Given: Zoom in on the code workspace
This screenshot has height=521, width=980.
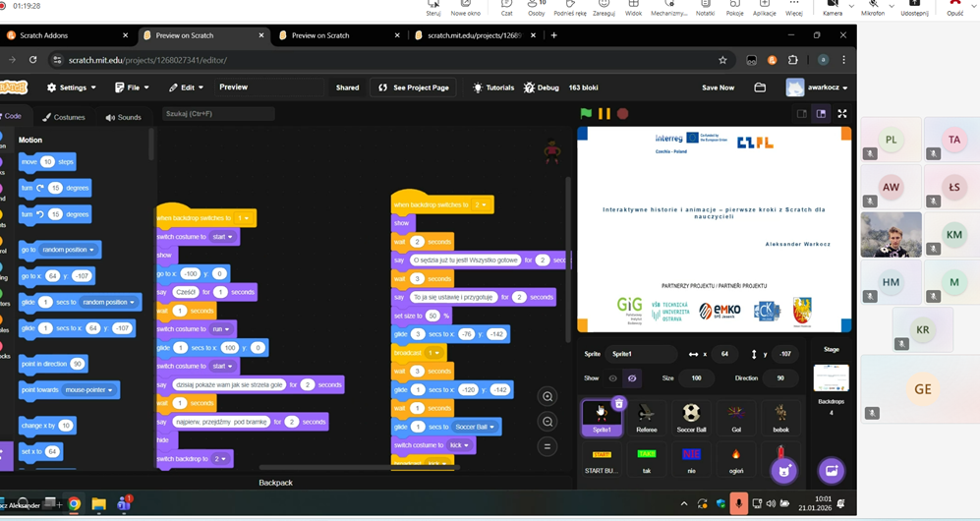Looking at the screenshot, I should (548, 396).
